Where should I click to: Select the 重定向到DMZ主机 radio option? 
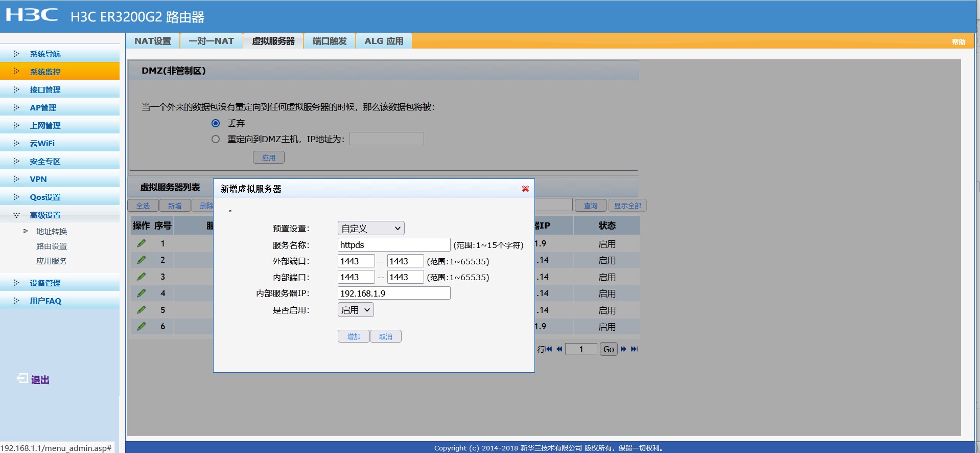click(x=216, y=139)
